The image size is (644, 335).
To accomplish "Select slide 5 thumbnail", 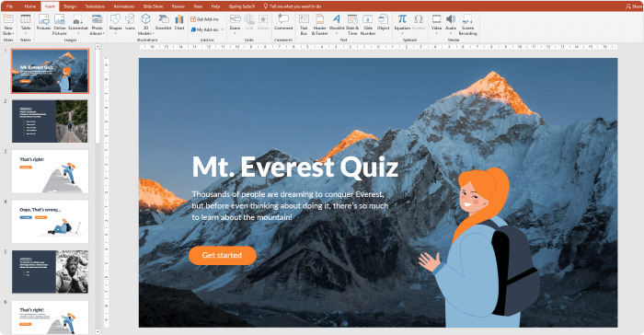I will [50, 271].
